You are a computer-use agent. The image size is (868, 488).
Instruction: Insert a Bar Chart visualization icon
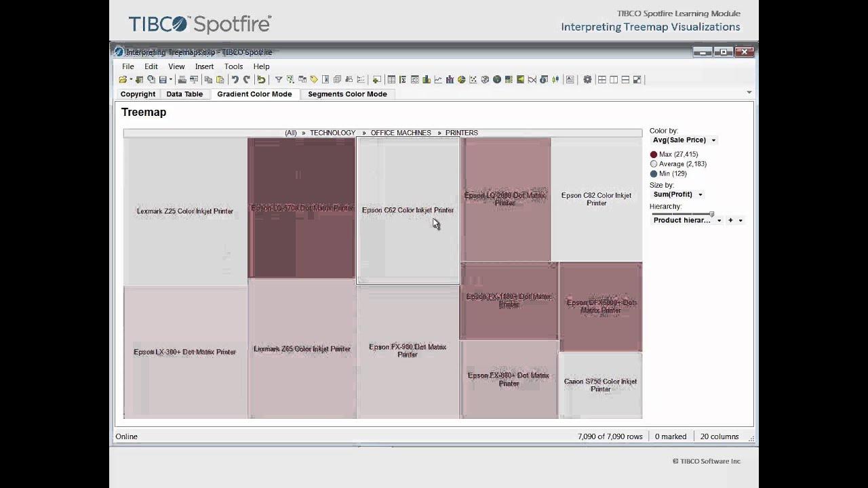pos(427,79)
